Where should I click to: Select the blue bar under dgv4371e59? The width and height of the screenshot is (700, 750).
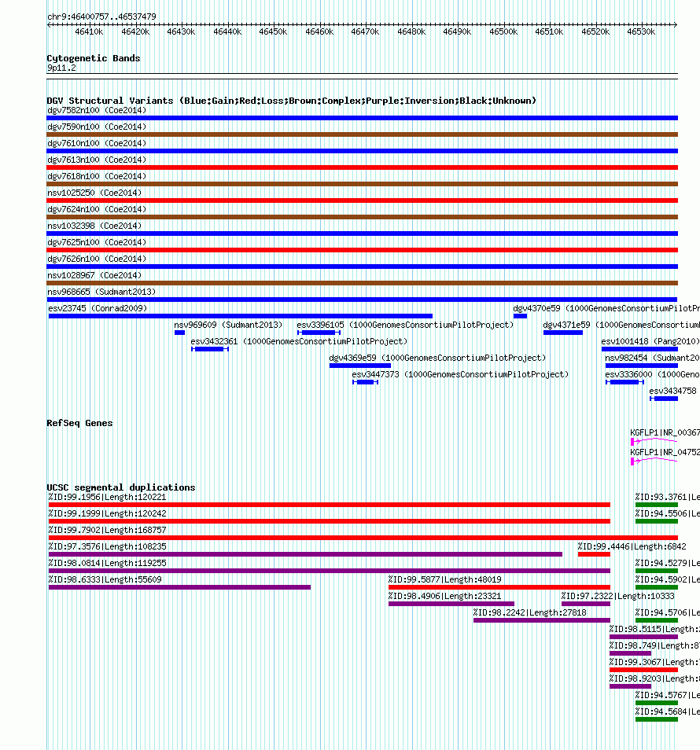click(x=563, y=333)
